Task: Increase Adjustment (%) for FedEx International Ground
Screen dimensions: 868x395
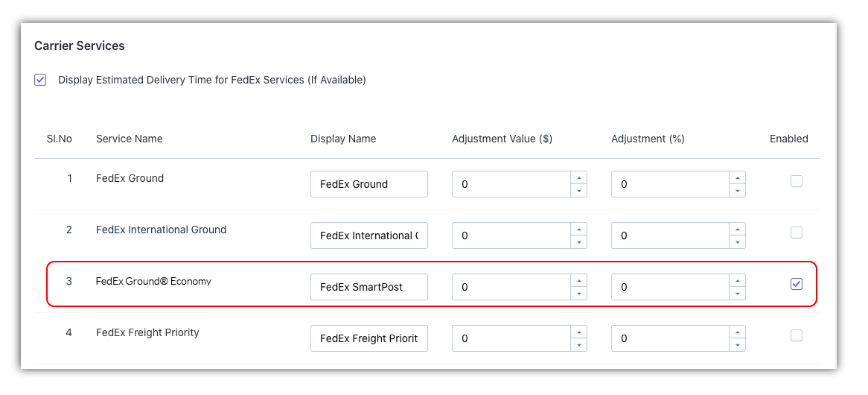Action: click(738, 230)
